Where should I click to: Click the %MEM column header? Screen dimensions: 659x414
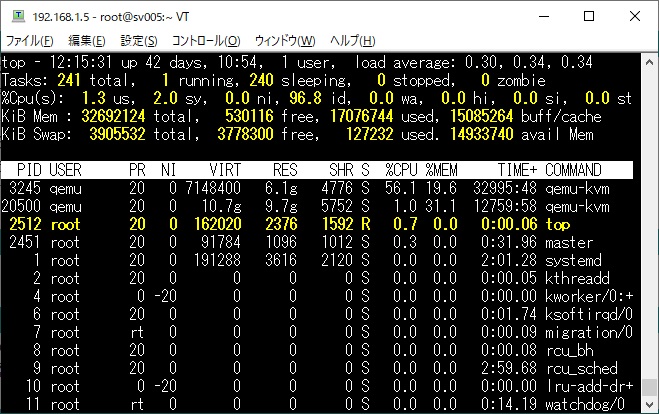pos(441,170)
